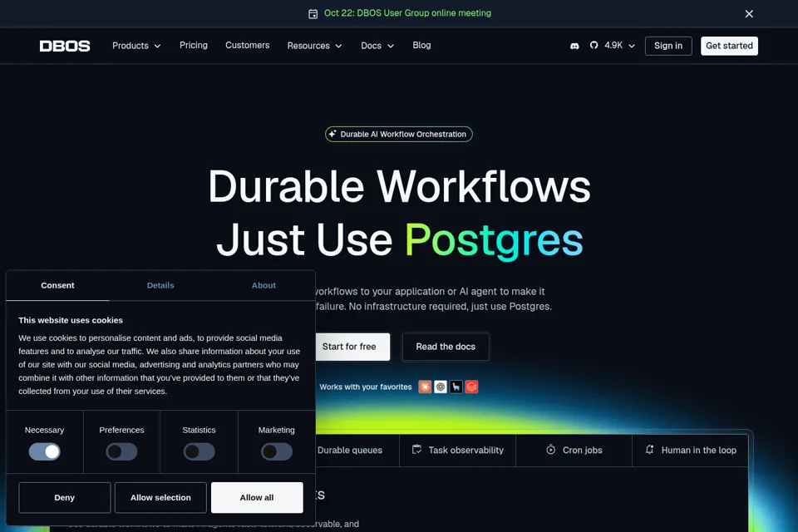Click the Durable AI Workflow Orchestration badge
This screenshot has height=532, width=798.
point(399,134)
